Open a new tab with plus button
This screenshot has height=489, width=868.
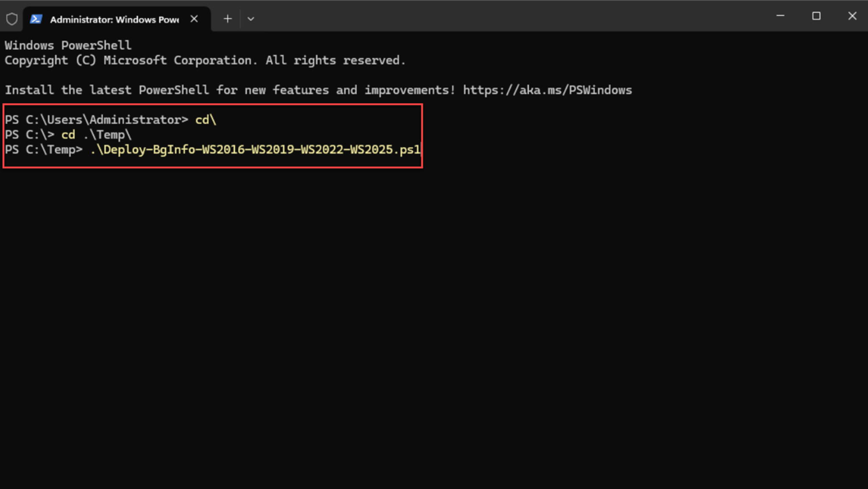click(228, 19)
